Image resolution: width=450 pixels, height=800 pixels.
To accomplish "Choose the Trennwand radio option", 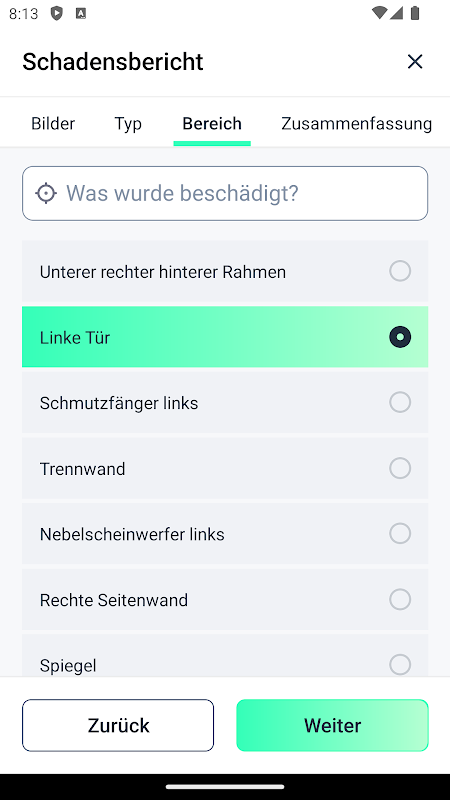I will (x=400, y=468).
